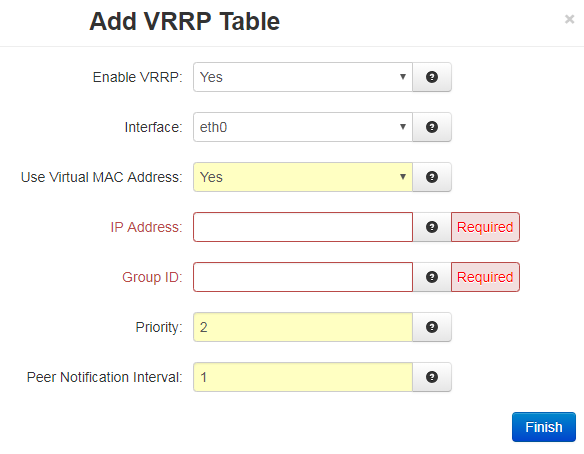This screenshot has height=454, width=584.
Task: Open help for Use Virtual MAC Address
Action: click(x=432, y=177)
